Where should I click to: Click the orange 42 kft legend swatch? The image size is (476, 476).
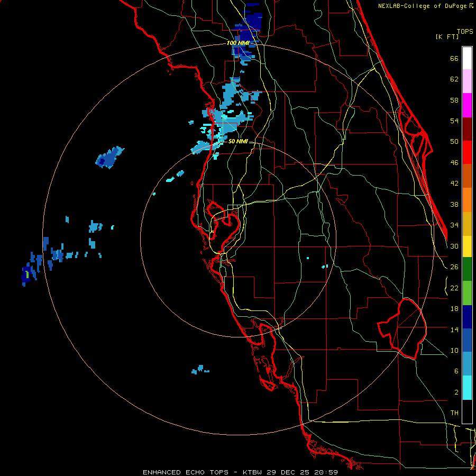coord(467,200)
